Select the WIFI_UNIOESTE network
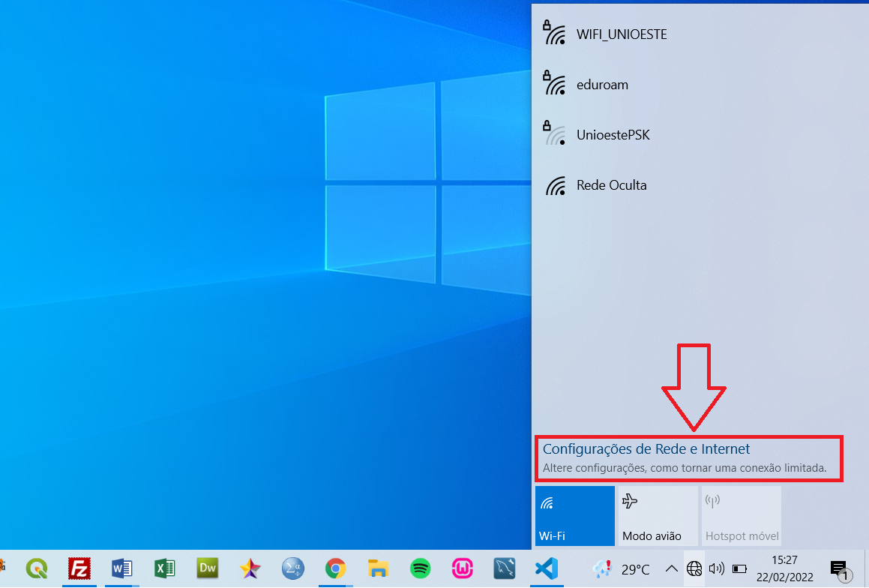This screenshot has width=869, height=588. [621, 34]
